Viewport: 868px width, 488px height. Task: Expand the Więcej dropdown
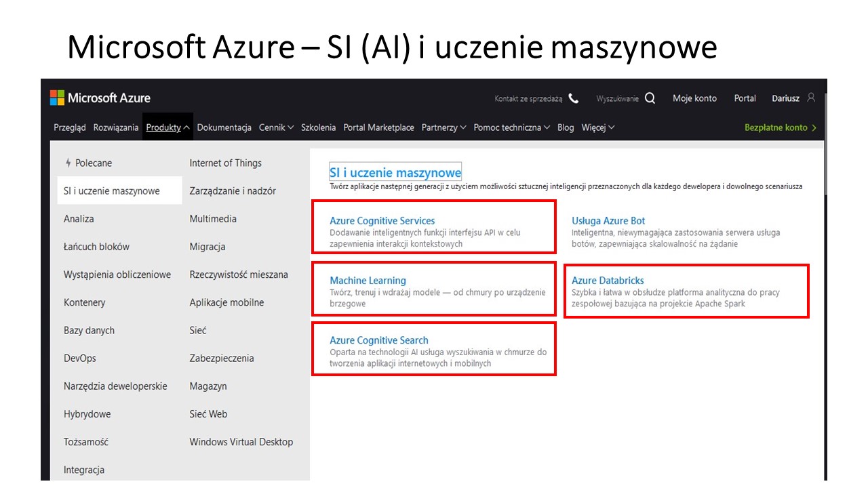point(598,127)
